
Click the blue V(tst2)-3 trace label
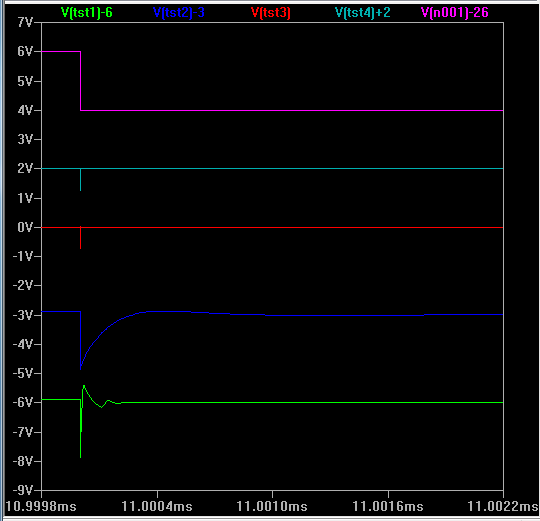click(179, 13)
